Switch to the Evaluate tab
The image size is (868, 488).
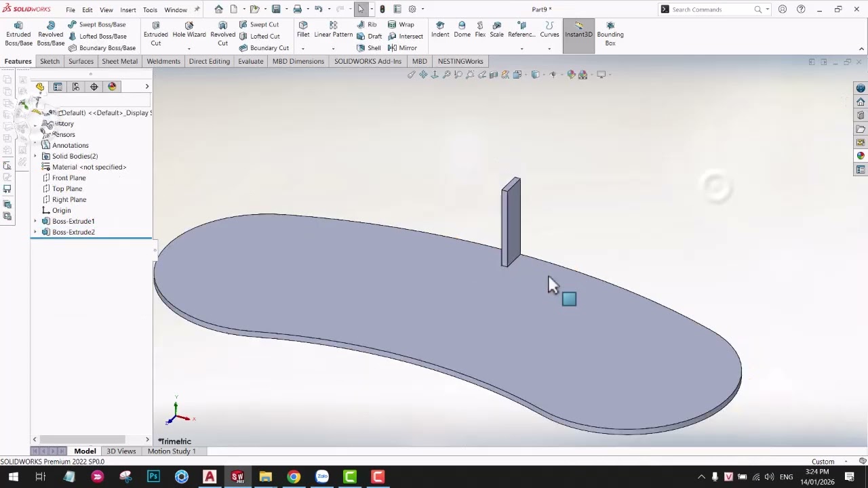coord(250,61)
